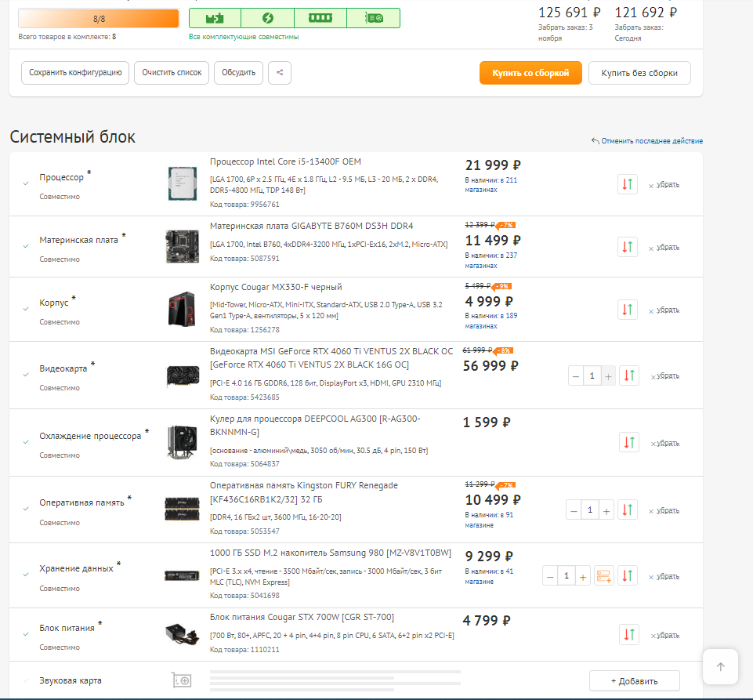
Task: Click Сохранить конфигурацию button
Action: (75, 73)
